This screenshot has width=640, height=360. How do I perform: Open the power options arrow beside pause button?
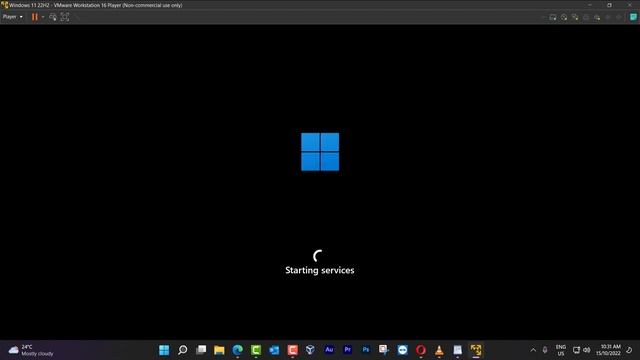[43, 17]
